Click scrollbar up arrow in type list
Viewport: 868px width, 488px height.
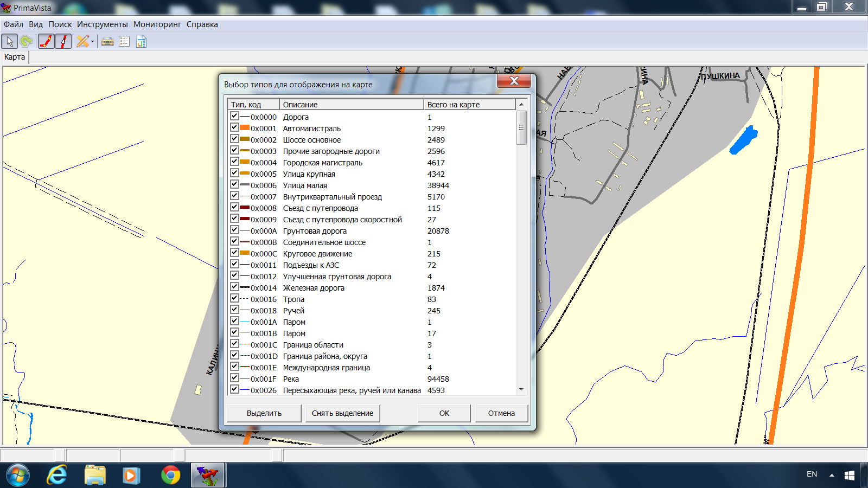tap(521, 104)
